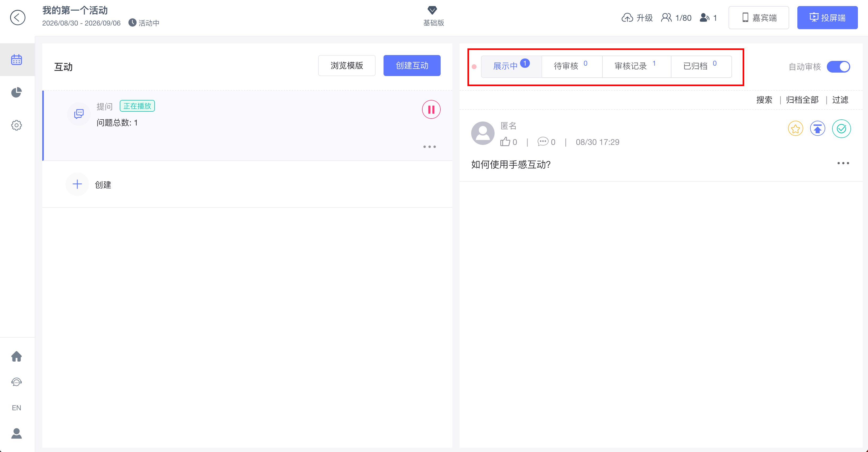Click the 正在播放 status tag
The width and height of the screenshot is (868, 452).
click(x=137, y=106)
